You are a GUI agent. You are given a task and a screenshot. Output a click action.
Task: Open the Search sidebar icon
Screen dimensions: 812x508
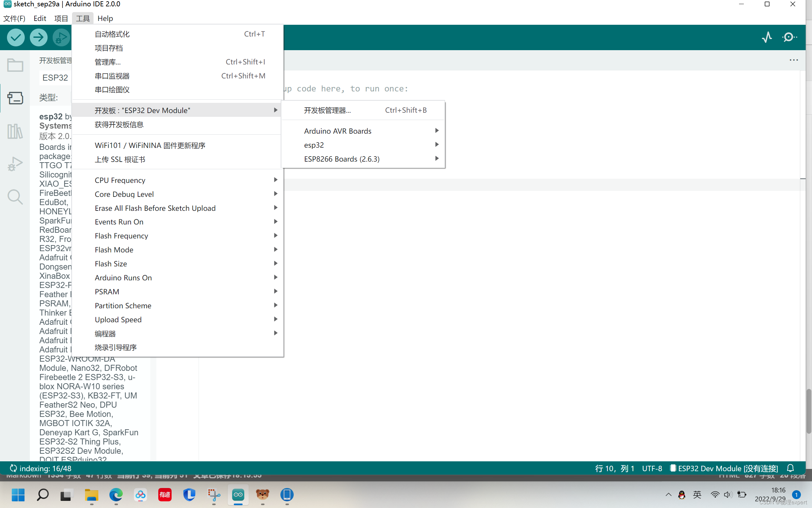15,197
